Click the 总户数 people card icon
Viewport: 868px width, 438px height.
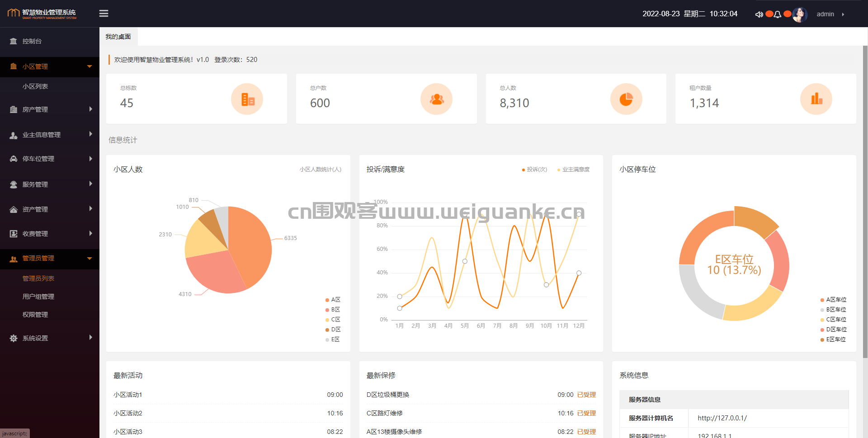436,99
